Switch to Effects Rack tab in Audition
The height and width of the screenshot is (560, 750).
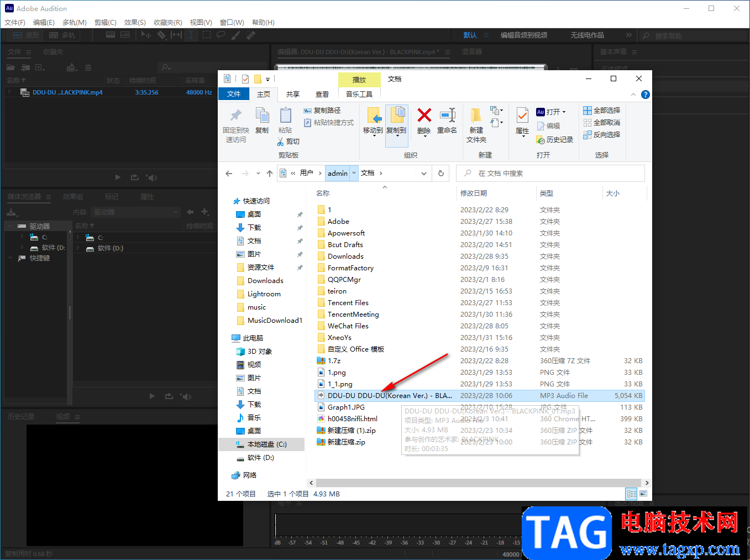coord(73,197)
